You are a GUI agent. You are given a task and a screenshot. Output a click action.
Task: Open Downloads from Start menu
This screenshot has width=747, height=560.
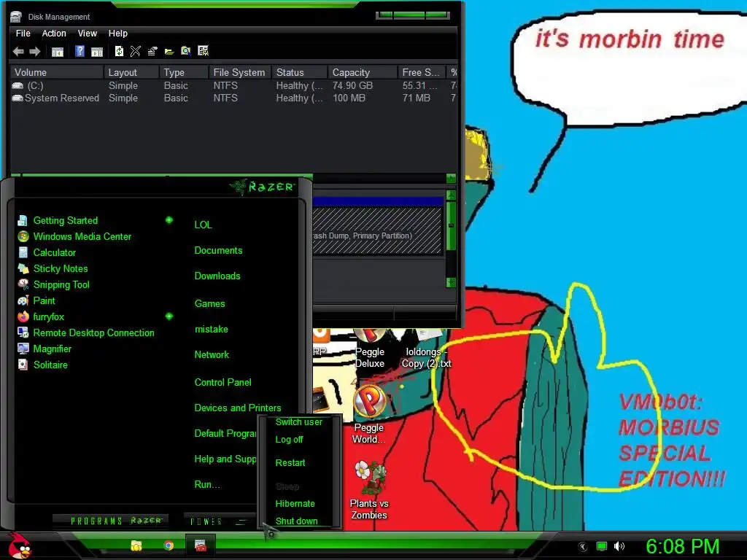[217, 276]
